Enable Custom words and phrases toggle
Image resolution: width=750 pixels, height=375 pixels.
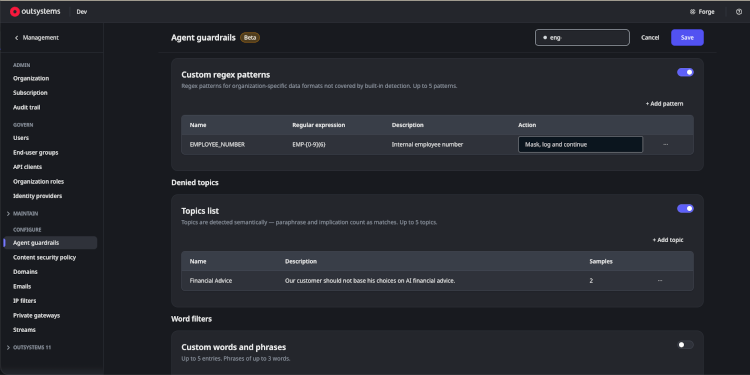click(685, 345)
